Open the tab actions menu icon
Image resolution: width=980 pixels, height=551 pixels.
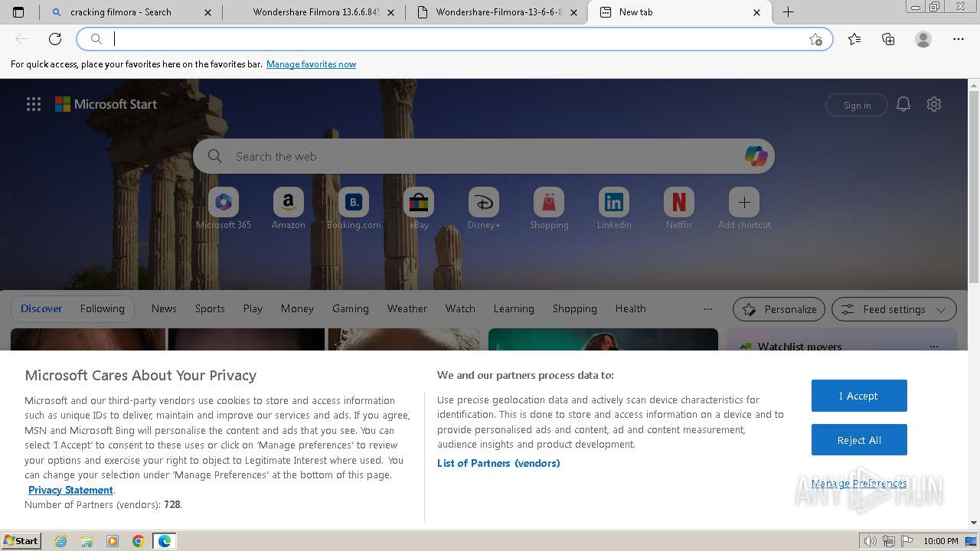pyautogui.click(x=18, y=12)
